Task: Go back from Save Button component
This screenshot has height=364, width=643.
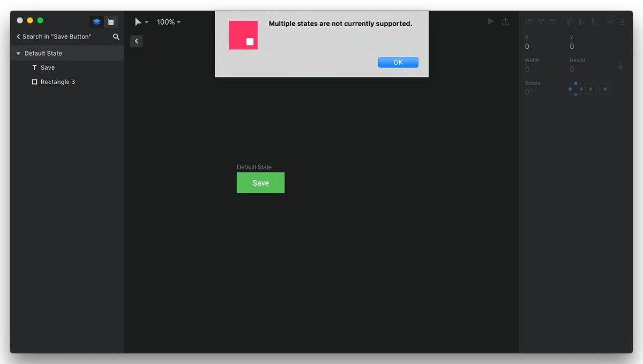Action: (x=18, y=37)
